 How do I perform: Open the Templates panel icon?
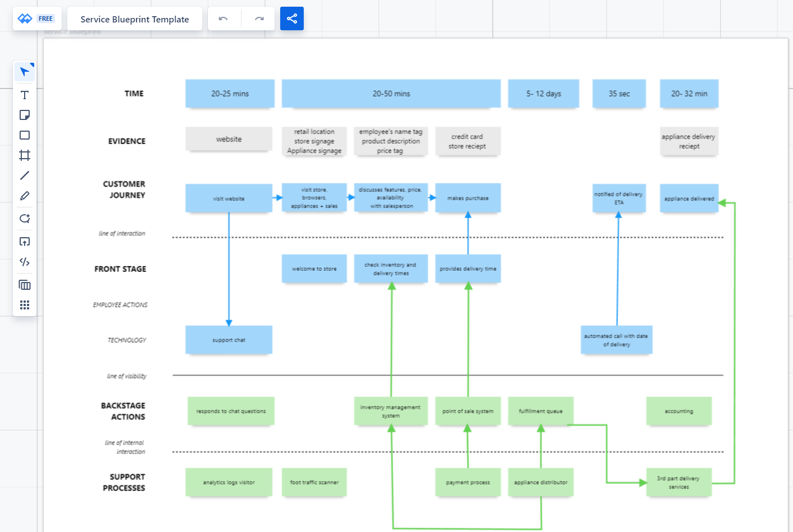(24, 284)
